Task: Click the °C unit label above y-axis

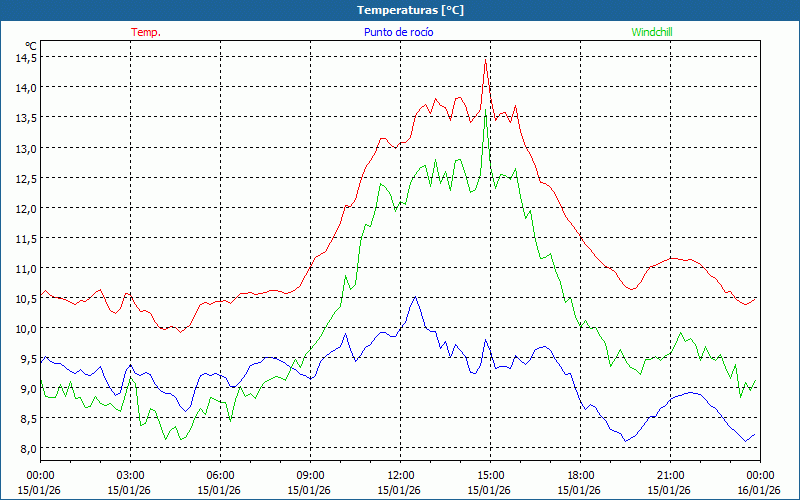Action: point(31,45)
